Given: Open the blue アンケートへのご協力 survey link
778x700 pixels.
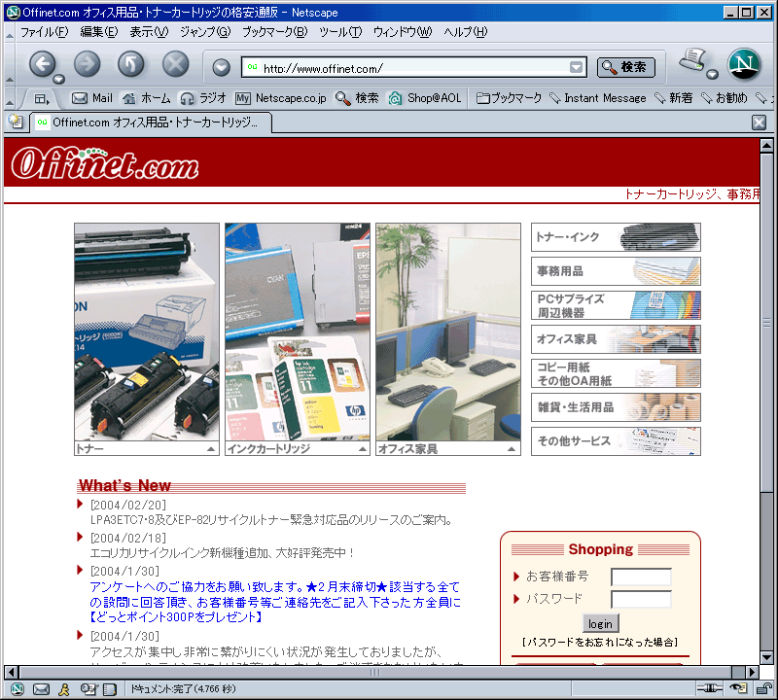Looking at the screenshot, I should pos(275,602).
